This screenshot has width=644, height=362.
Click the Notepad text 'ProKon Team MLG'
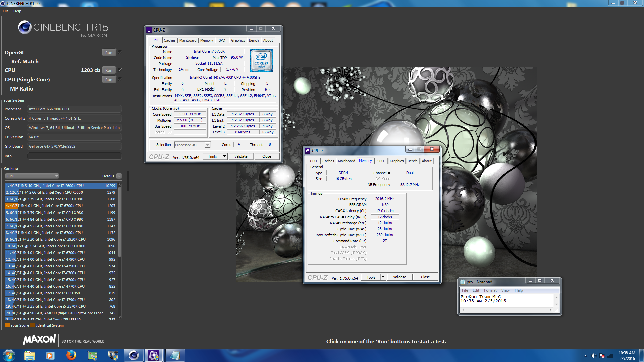coord(481,297)
